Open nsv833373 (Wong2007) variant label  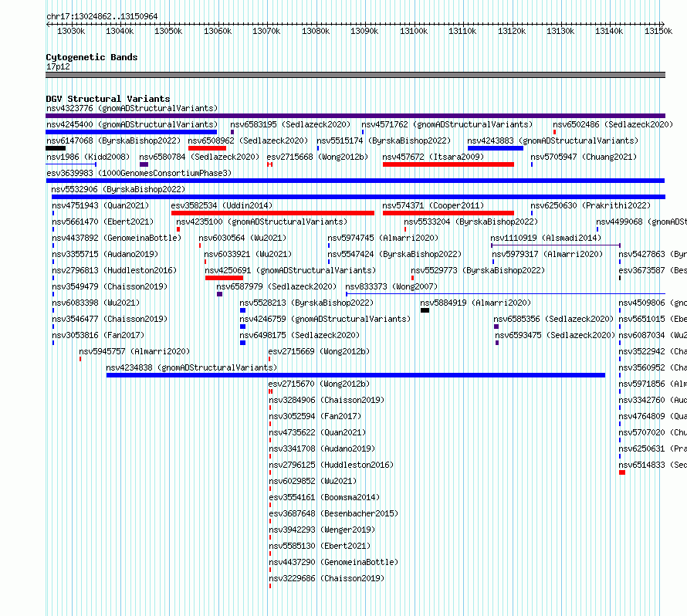click(x=391, y=286)
